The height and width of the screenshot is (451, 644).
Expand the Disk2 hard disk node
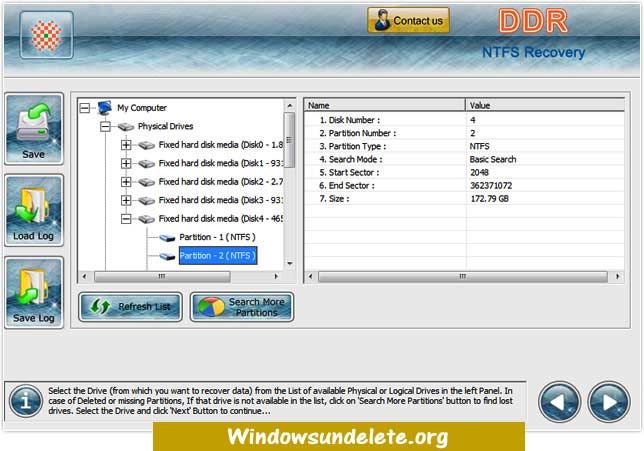click(126, 182)
